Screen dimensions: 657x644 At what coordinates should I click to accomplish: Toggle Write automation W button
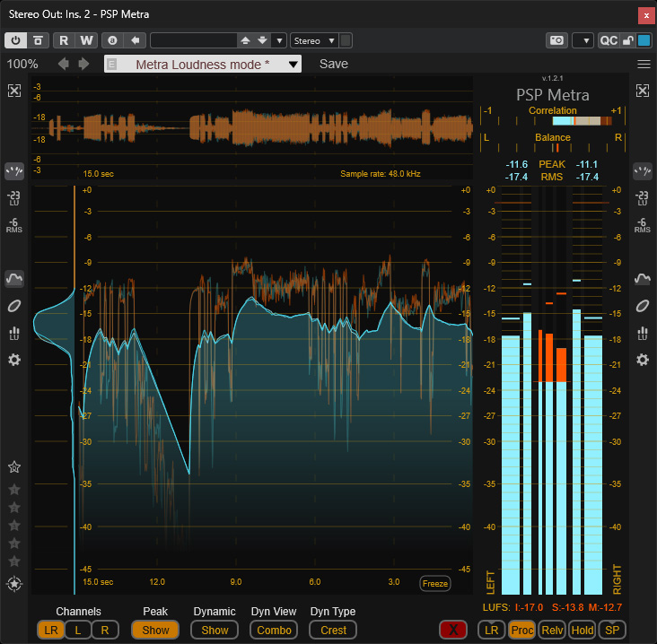point(86,40)
